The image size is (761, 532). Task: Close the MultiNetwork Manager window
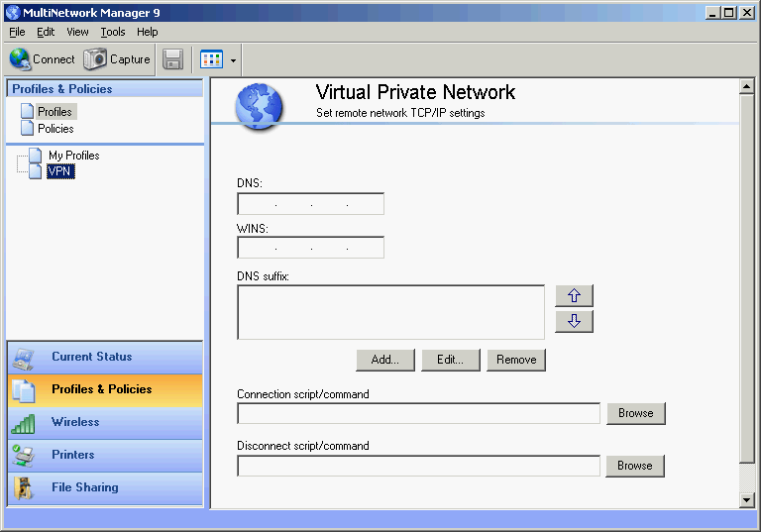[x=746, y=13]
